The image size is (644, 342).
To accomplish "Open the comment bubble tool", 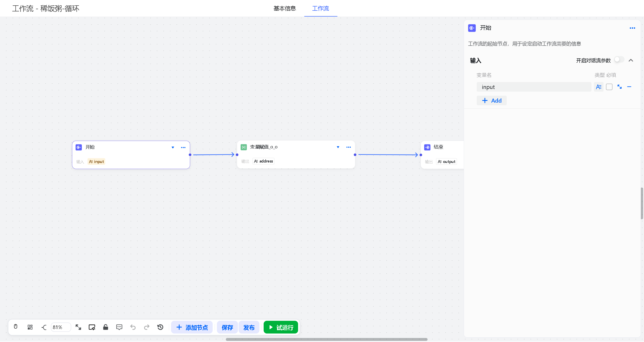I will click(x=119, y=327).
